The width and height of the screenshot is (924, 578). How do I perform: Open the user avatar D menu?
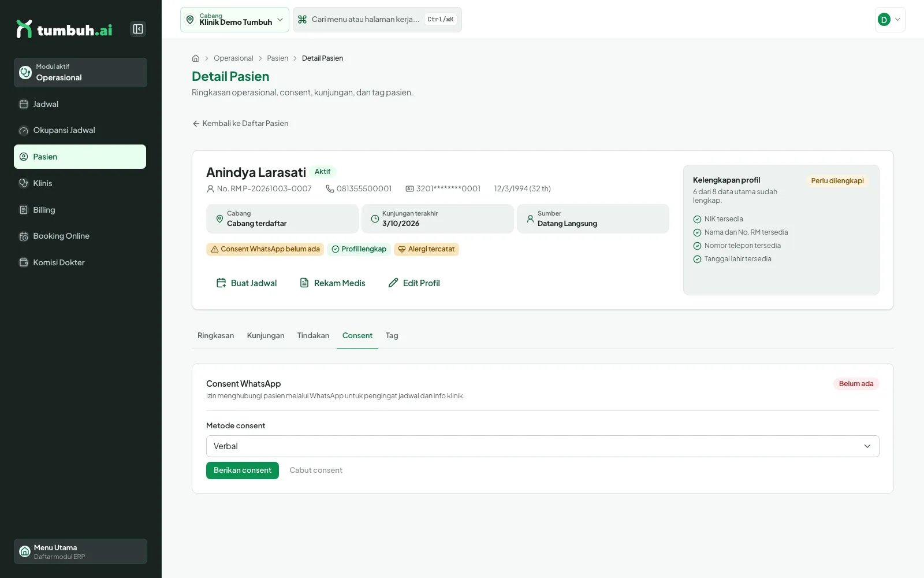click(x=890, y=20)
